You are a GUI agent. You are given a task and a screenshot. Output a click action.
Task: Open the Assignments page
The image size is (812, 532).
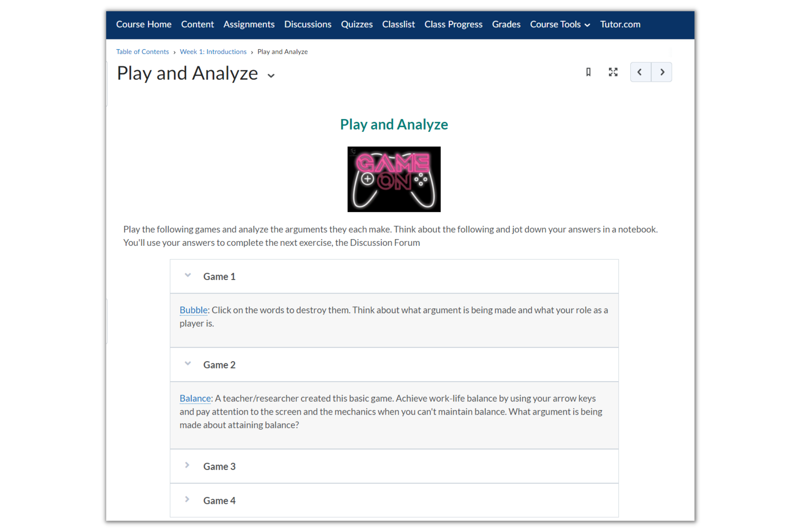point(249,24)
